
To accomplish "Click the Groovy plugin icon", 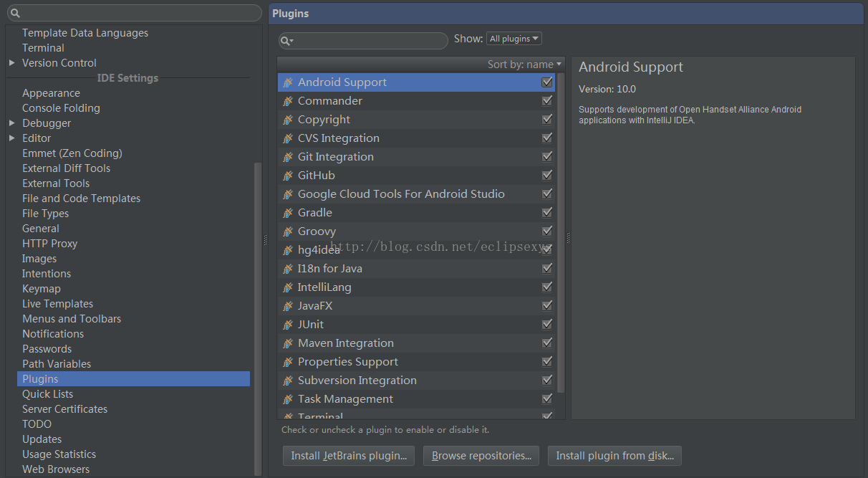I will pos(288,231).
